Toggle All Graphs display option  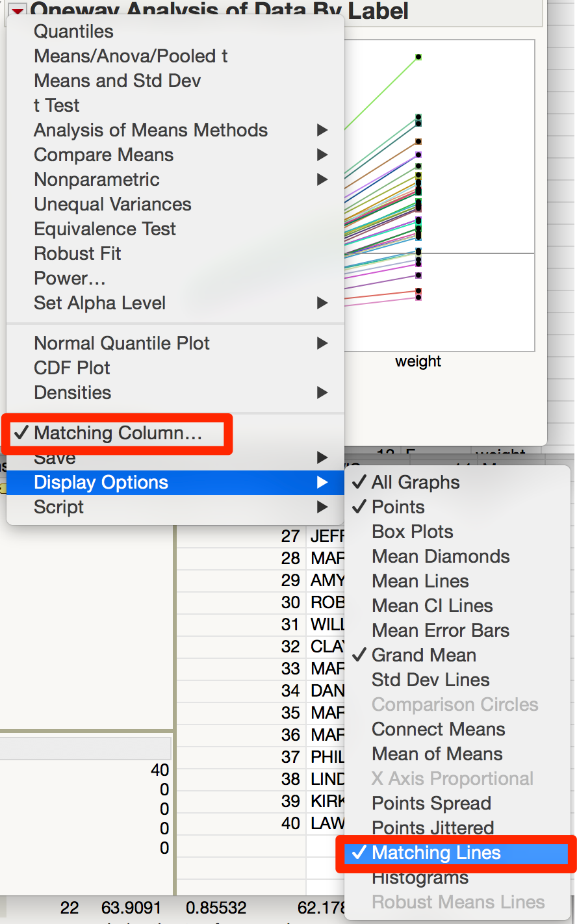pos(415,482)
